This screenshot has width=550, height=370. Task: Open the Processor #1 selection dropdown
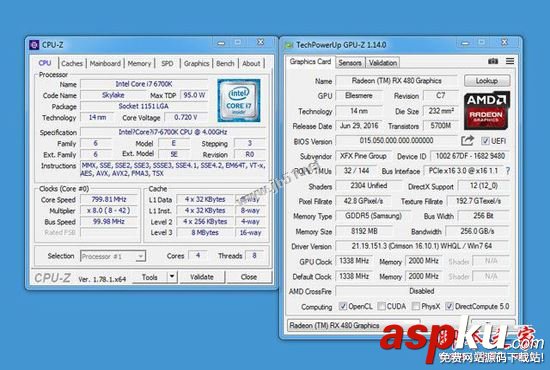113,256
